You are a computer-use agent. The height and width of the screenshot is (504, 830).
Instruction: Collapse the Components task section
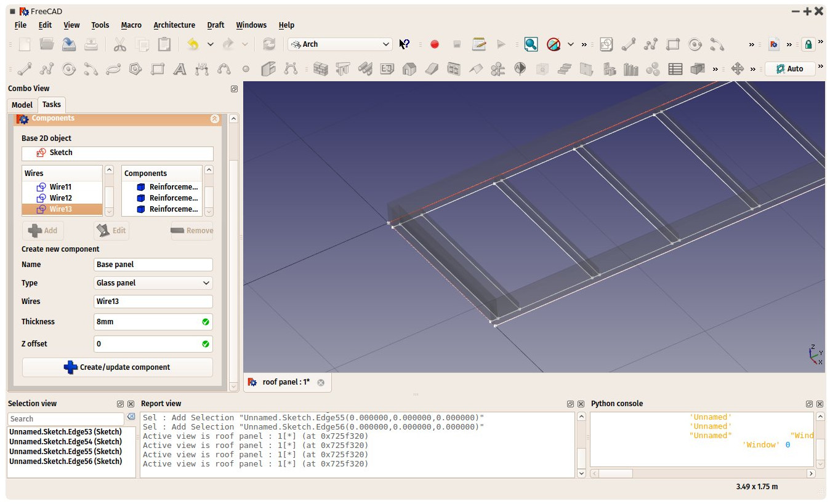point(214,119)
